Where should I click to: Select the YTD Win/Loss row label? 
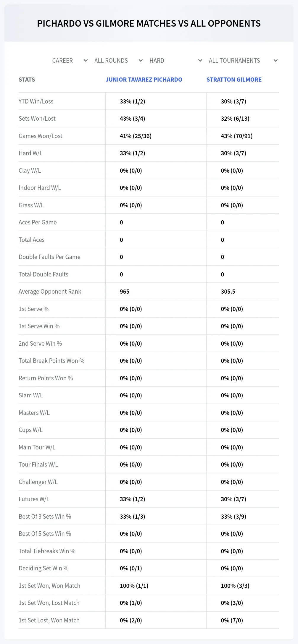[36, 101]
